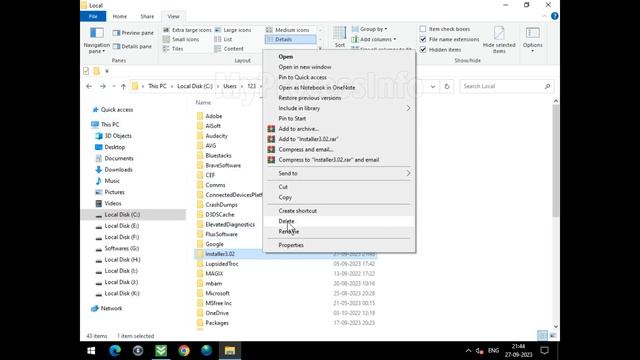Open the Add columns dropdown
This screenshot has width=640, height=360.
[374, 39]
